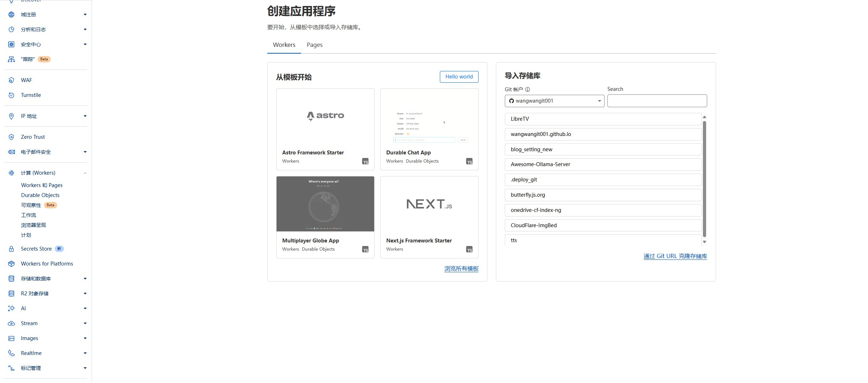Screen dimensions: 868x383
Task: Click the Hello world button
Action: click(459, 77)
